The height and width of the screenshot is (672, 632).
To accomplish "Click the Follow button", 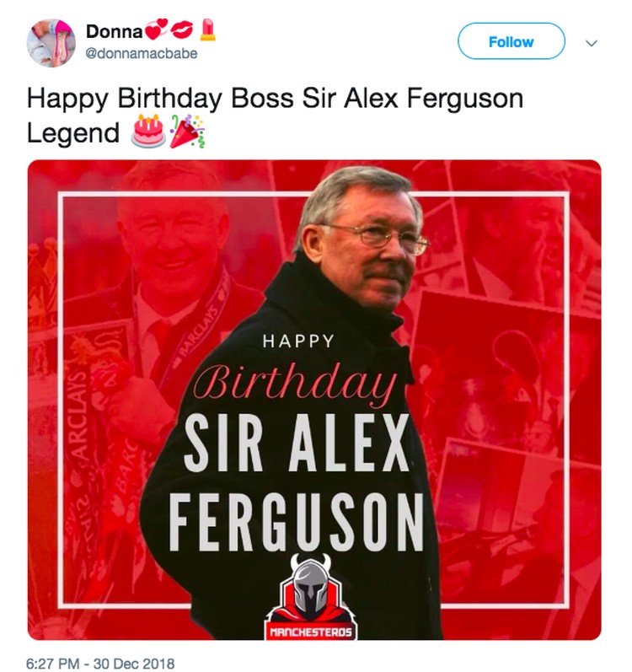I will click(511, 41).
